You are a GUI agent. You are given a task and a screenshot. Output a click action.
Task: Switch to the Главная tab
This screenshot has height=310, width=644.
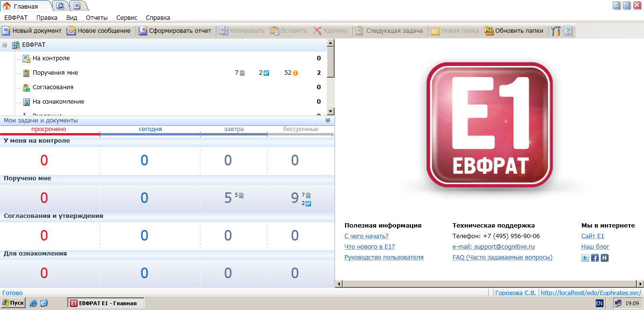click(x=26, y=6)
